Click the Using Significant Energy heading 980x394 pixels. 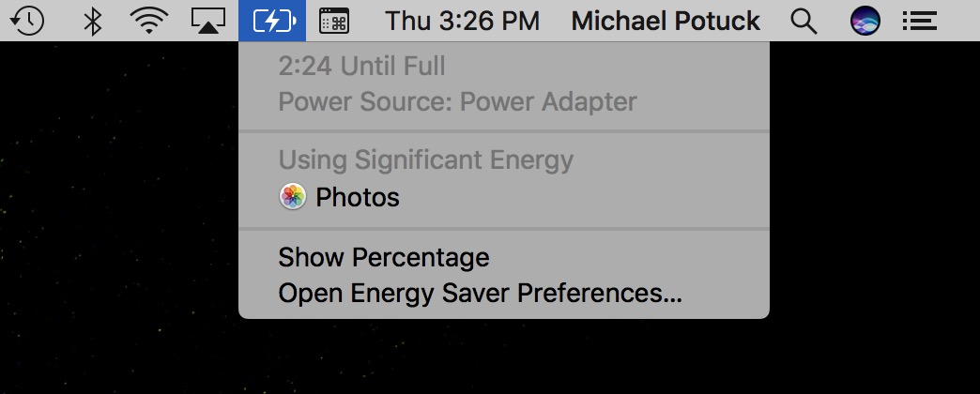coord(425,160)
